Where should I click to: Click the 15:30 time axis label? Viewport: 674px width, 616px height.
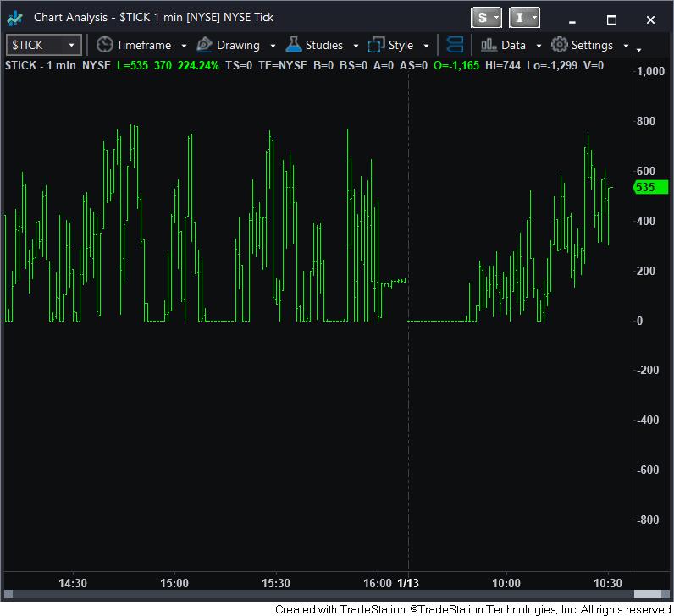(275, 583)
